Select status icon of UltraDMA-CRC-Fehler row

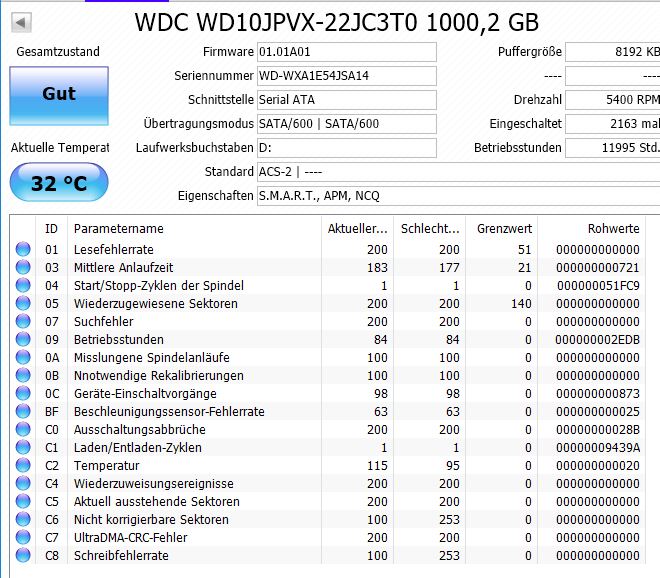click(23, 538)
